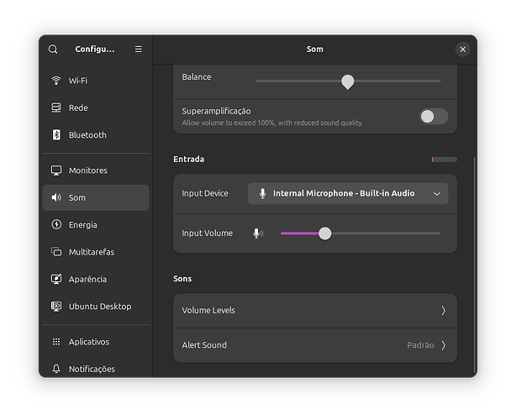516x420 pixels.
Task: Click the Energia power icon
Action: click(56, 225)
